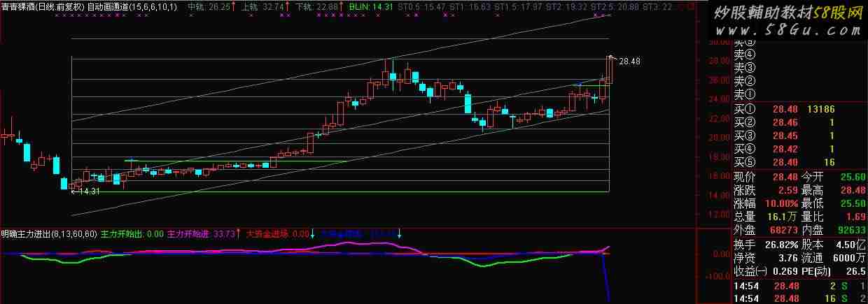Viewport: 868px width, 304px height.
Task: Select the 股本 4.50亿 value
Action: 852,244
